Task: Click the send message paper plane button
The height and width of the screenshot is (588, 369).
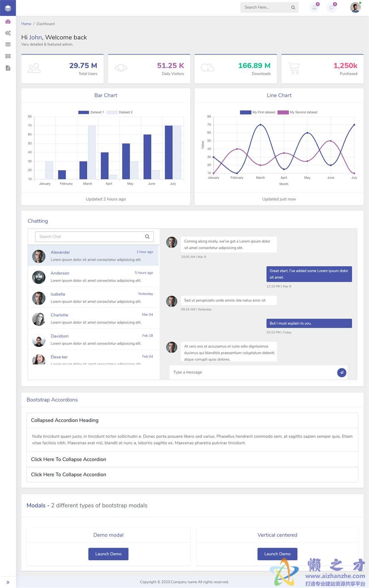Action: pos(342,373)
